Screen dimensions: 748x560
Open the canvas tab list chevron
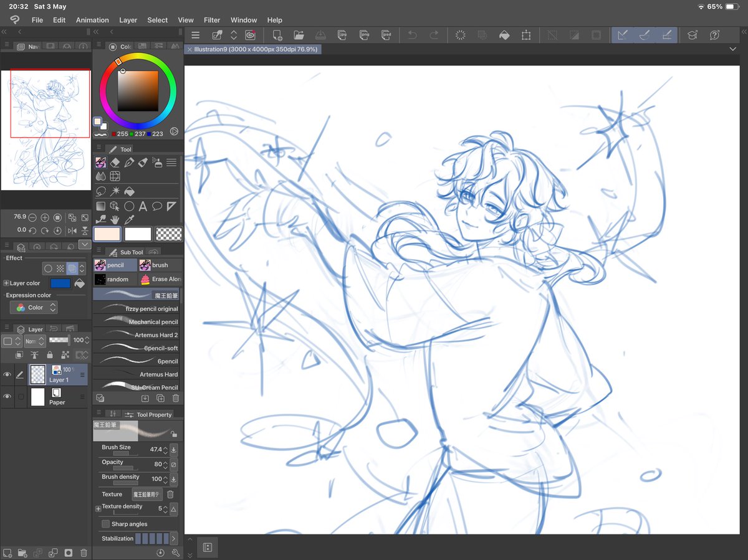732,49
